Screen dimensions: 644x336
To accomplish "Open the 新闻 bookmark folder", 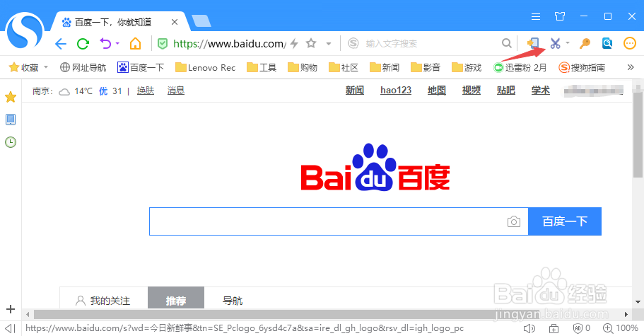I will (385, 67).
